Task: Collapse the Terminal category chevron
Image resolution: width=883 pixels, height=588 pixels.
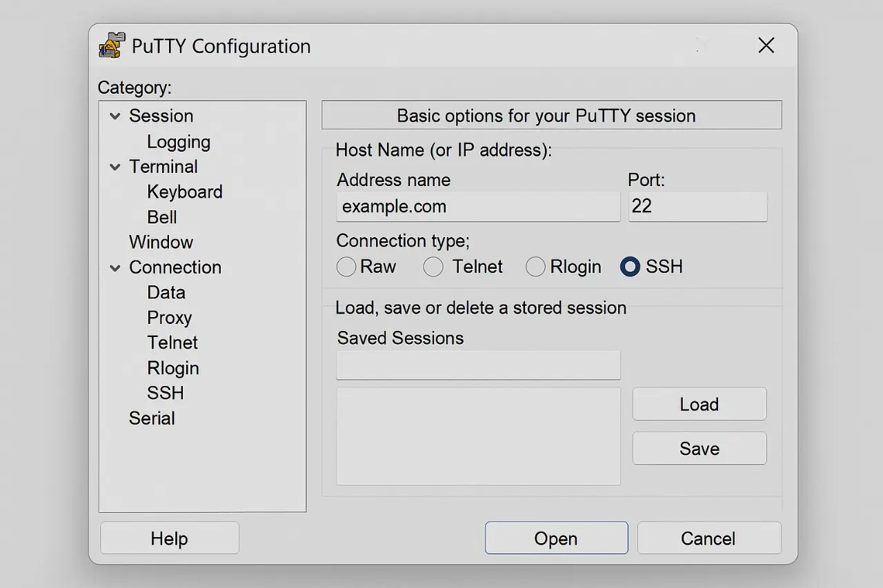Action: point(115,167)
